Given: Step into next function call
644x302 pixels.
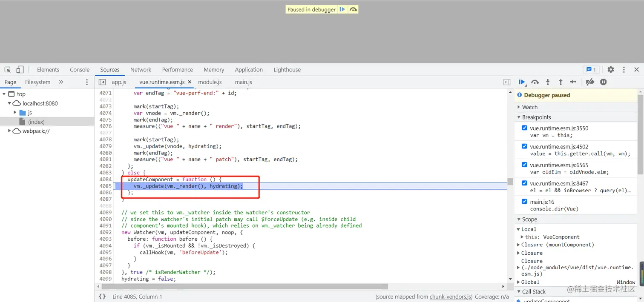Looking at the screenshot, I should (x=548, y=82).
